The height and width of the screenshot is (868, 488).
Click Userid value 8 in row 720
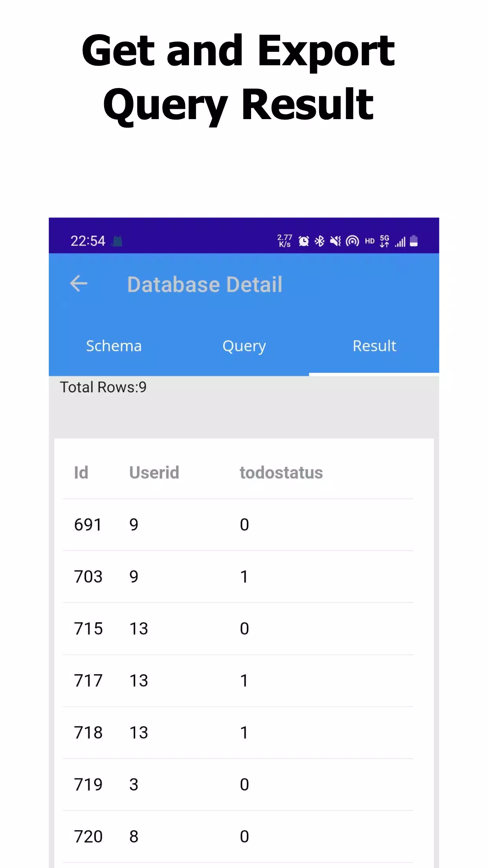tap(134, 836)
